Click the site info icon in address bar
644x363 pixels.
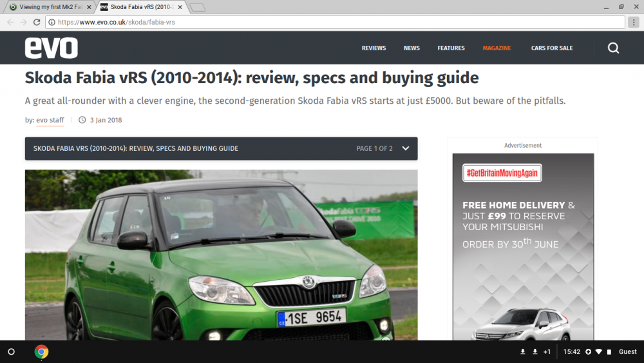point(52,22)
